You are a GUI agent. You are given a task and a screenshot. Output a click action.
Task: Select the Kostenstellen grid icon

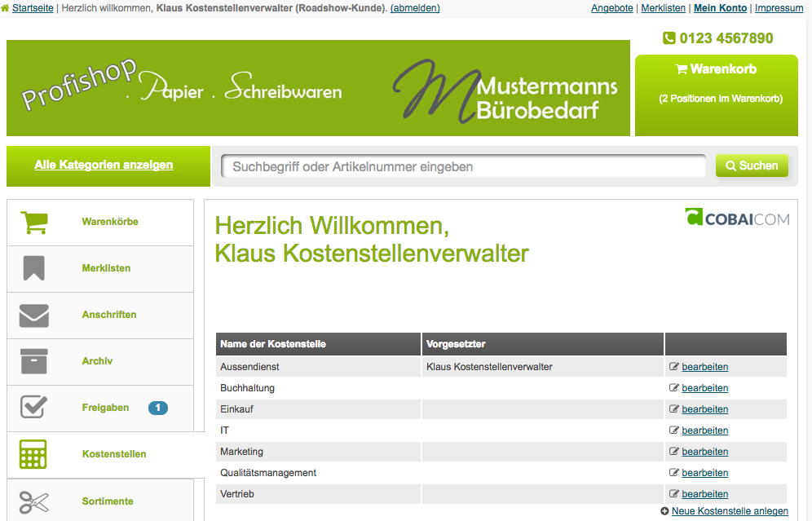click(33, 453)
